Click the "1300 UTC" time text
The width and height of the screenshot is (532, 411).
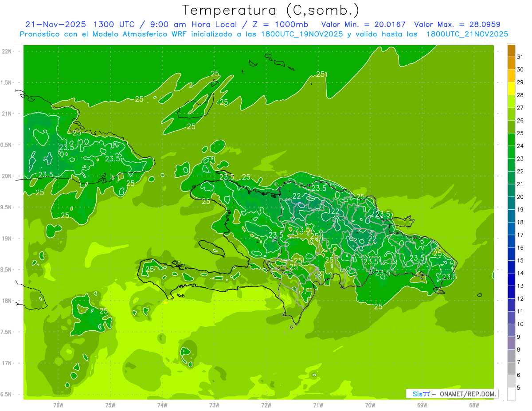tap(115, 24)
